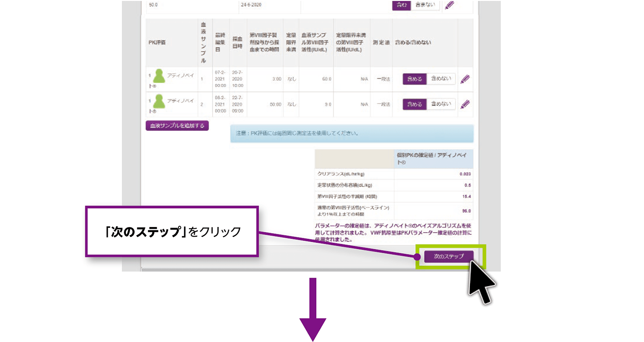
Task: Select 含める for blood sample 1
Action: tap(414, 79)
